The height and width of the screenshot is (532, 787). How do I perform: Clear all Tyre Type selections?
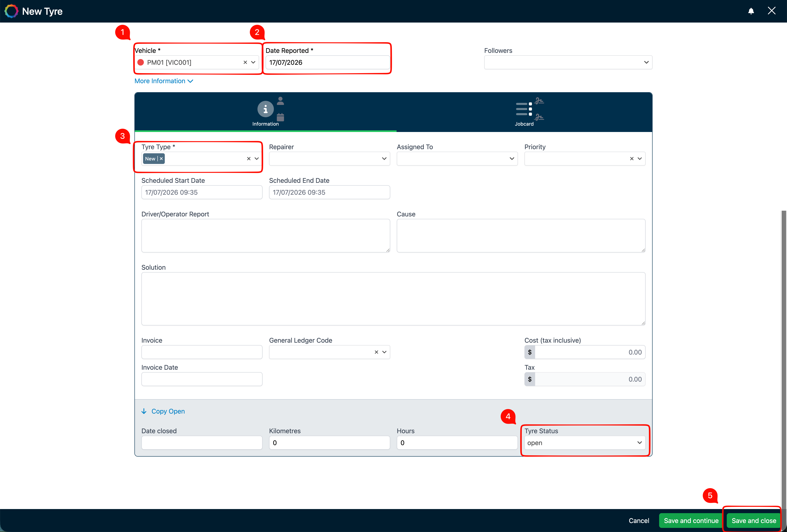tap(249, 158)
